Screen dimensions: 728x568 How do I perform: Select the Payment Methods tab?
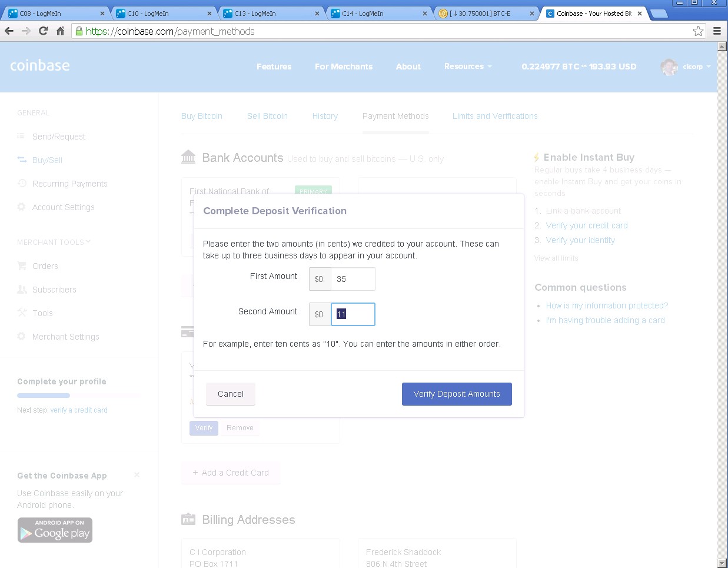pos(395,116)
